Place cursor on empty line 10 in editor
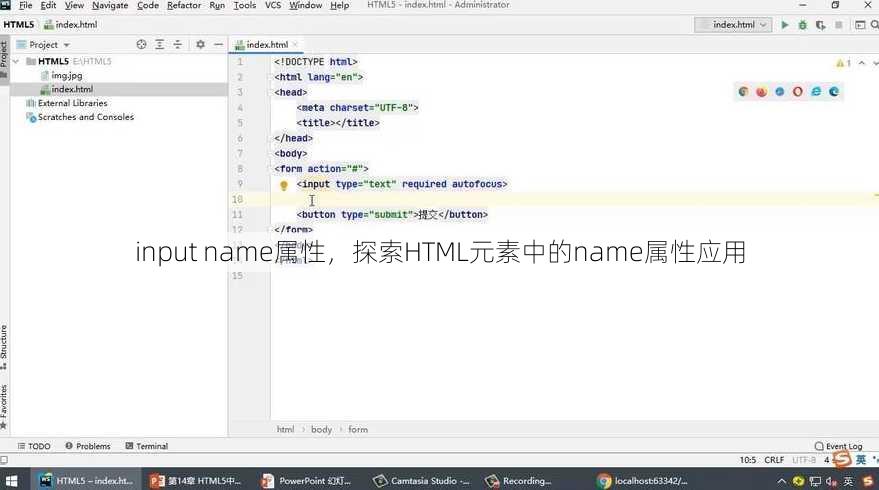This screenshot has width=879, height=490. (572, 199)
